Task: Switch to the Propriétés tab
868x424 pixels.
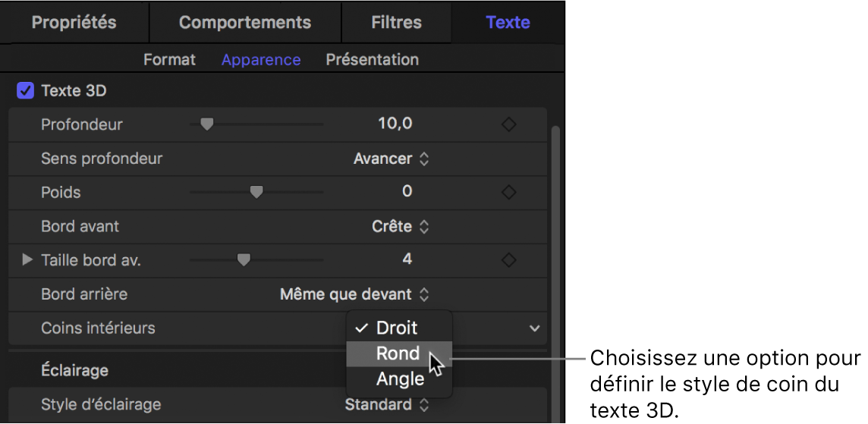Action: click(x=74, y=22)
